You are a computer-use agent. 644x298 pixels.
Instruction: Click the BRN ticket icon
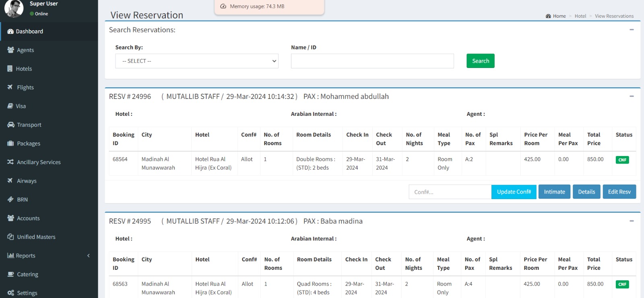point(10,199)
